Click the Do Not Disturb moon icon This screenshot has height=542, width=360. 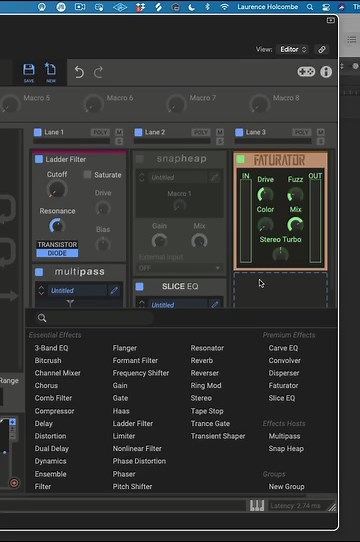click(191, 7)
